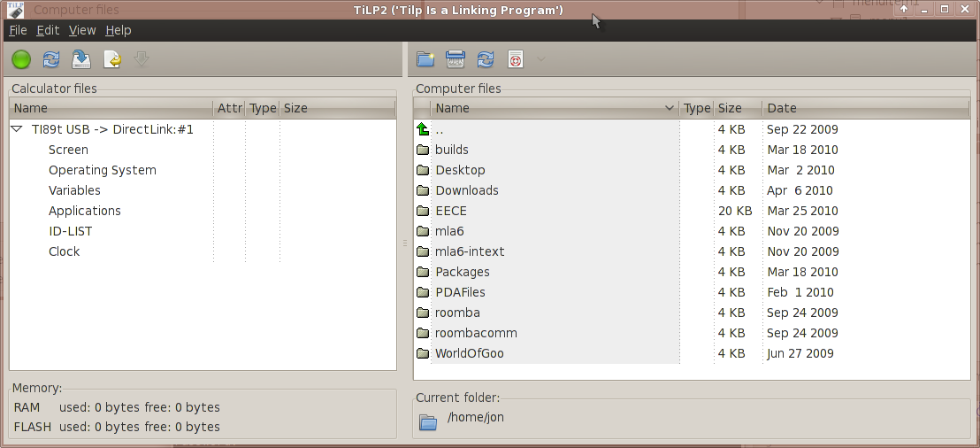Select Operating System in calculator tree

click(102, 170)
